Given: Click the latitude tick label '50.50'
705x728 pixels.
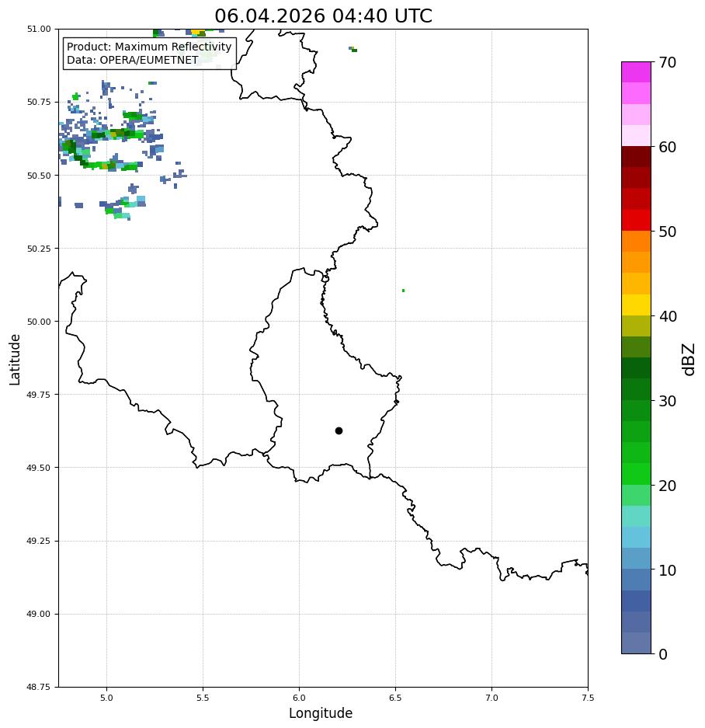Looking at the screenshot, I should (x=39, y=176).
